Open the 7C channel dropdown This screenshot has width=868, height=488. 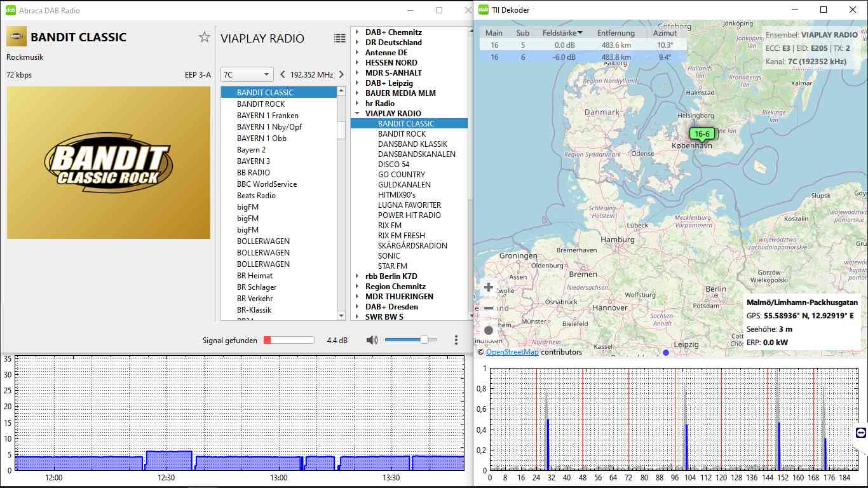pos(247,74)
